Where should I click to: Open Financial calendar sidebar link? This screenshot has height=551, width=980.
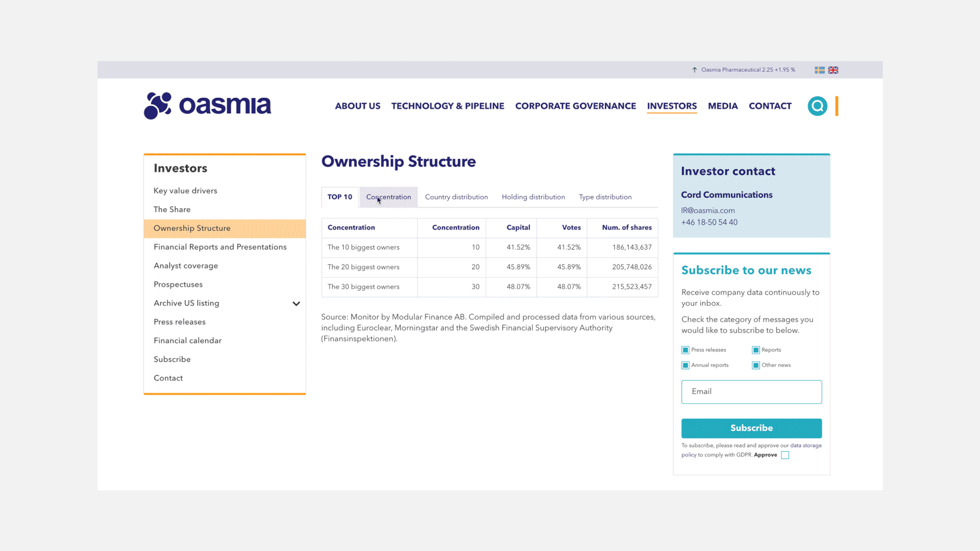coord(187,341)
